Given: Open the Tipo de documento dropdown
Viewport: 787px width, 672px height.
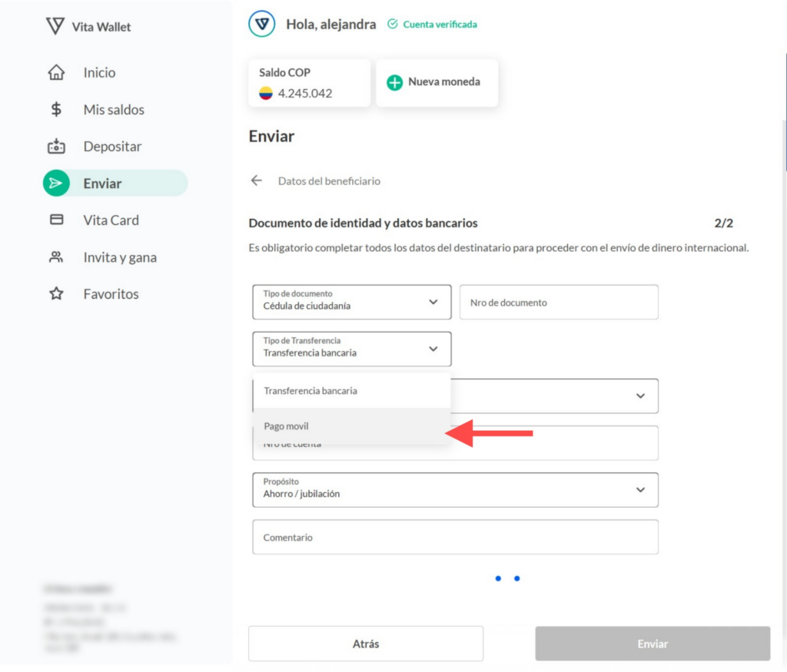Looking at the screenshot, I should (x=351, y=302).
